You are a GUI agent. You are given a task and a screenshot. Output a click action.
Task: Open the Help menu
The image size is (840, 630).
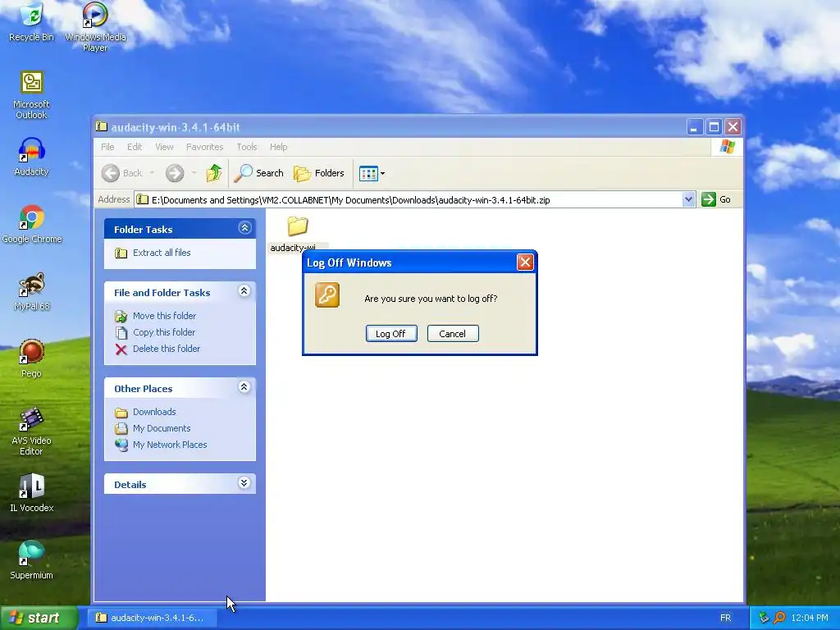[x=279, y=147]
